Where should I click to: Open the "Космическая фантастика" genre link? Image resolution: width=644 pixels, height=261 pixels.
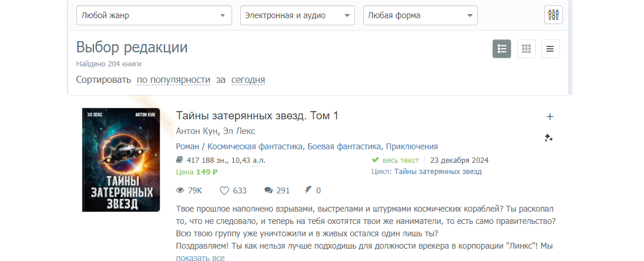[255, 146]
